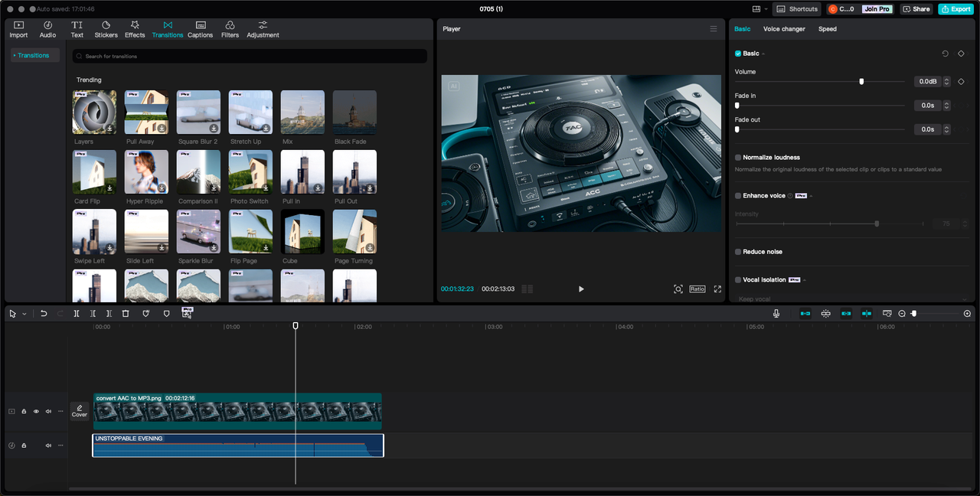
Task: Open the Adjustment panel icon
Action: [x=263, y=29]
